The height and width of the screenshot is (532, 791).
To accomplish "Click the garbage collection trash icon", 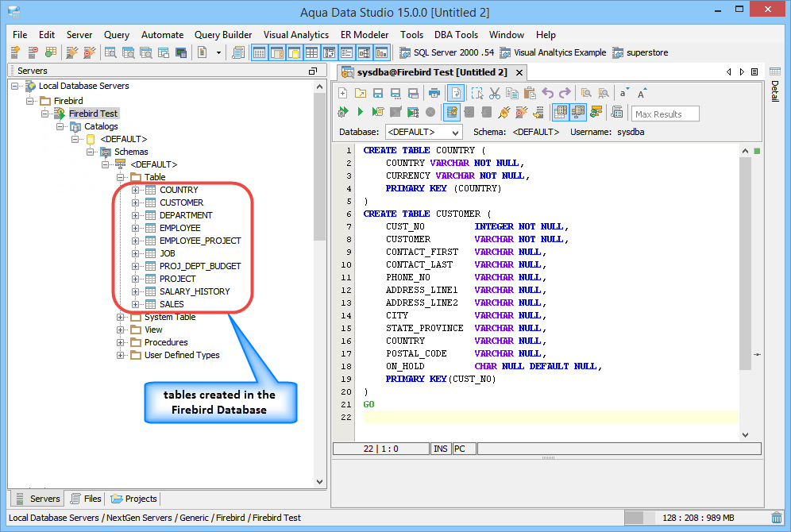I will click(776, 518).
